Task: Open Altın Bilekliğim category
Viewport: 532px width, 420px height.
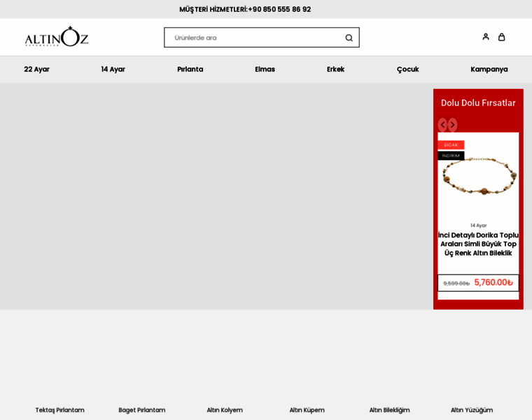Action: pos(389,409)
